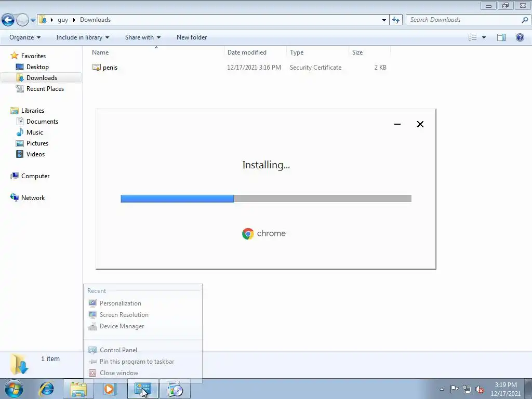Select Downloads in navigation pane
532x399 pixels.
click(x=42, y=78)
